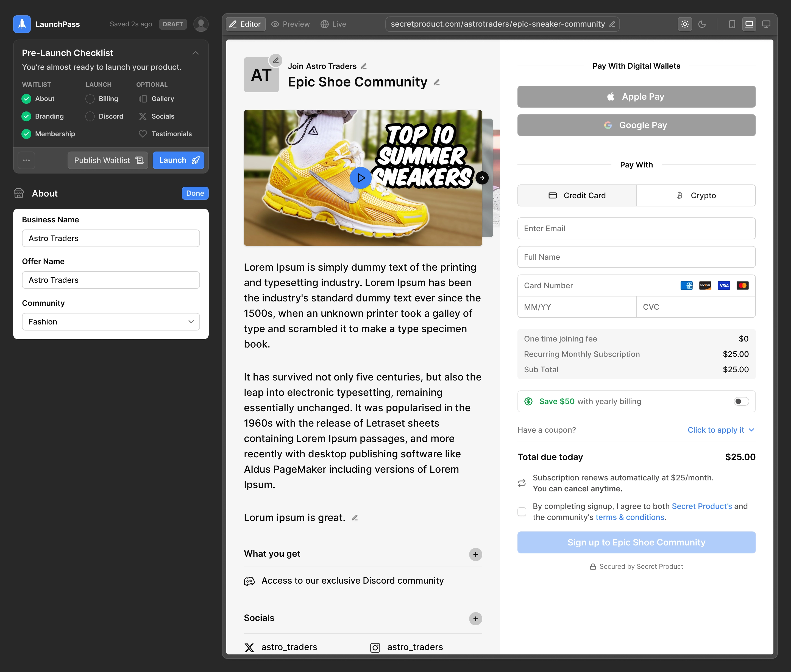Viewport: 791px width, 672px height.
Task: Go to next gallery slide arrow
Action: pyautogui.click(x=482, y=178)
